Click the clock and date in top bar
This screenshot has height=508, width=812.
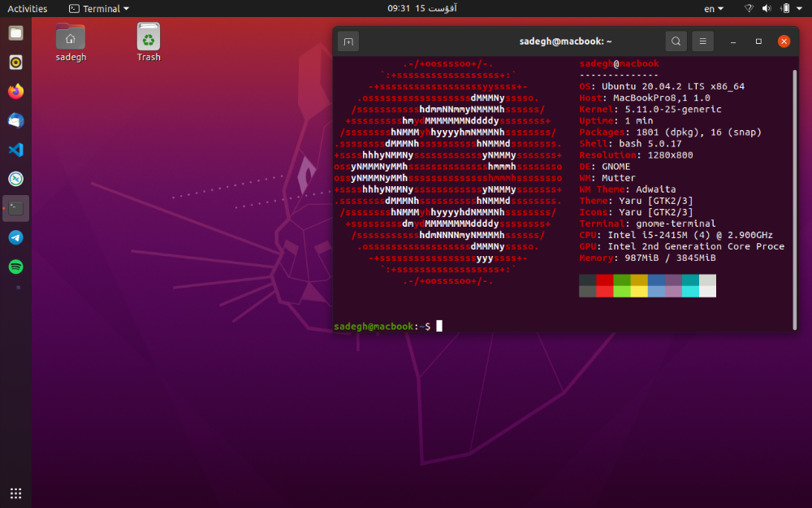click(x=422, y=8)
